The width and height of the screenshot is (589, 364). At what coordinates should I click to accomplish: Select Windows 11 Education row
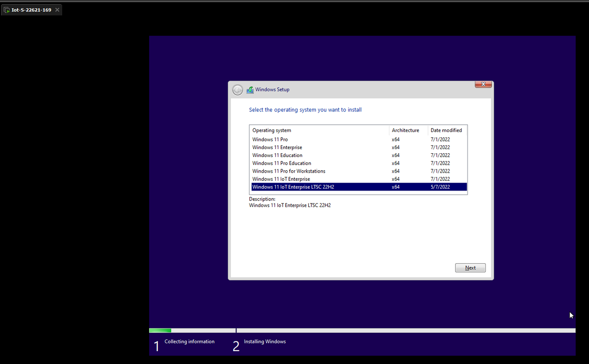[359, 155]
